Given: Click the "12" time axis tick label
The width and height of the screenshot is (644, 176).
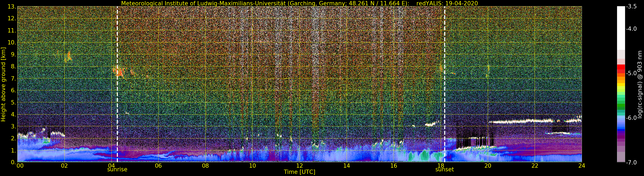Looking at the screenshot, I should (x=300, y=166).
